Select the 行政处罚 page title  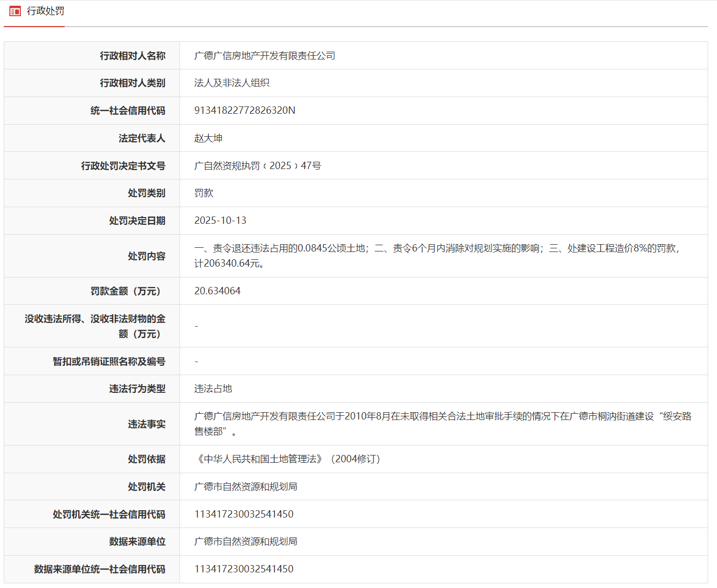[x=46, y=10]
